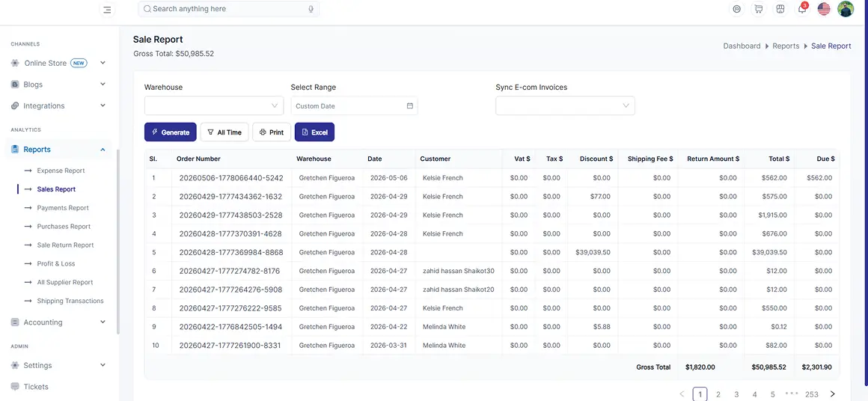Collapse the sidebar with the hamburger icon
The height and width of the screenshot is (401, 868).
pyautogui.click(x=108, y=10)
